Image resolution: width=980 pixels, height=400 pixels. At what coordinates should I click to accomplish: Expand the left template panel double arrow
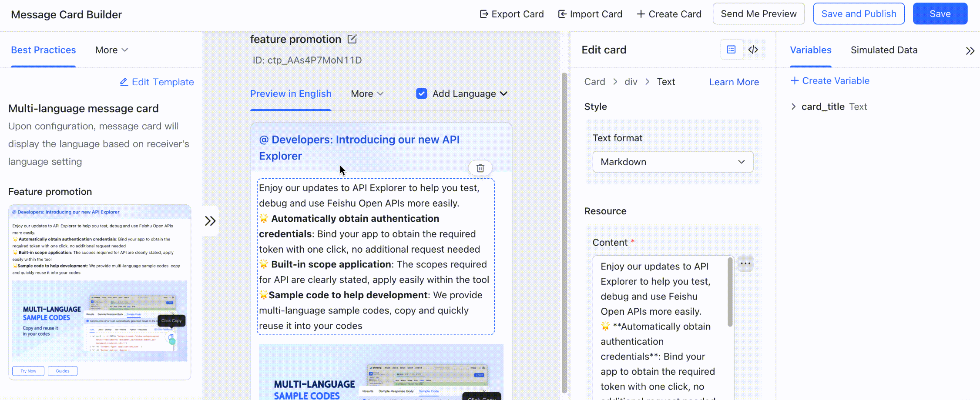coord(210,221)
